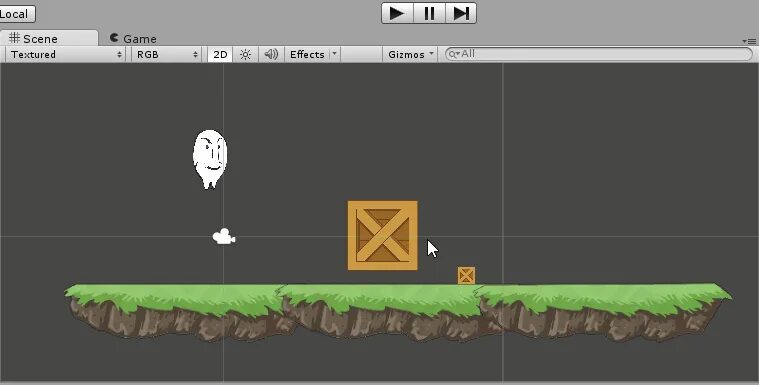Advance one frame with the Step button

461,13
